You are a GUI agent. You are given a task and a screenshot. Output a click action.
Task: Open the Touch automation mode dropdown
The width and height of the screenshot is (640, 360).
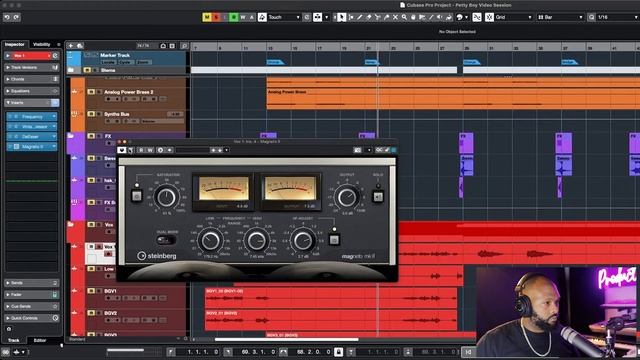click(x=284, y=17)
